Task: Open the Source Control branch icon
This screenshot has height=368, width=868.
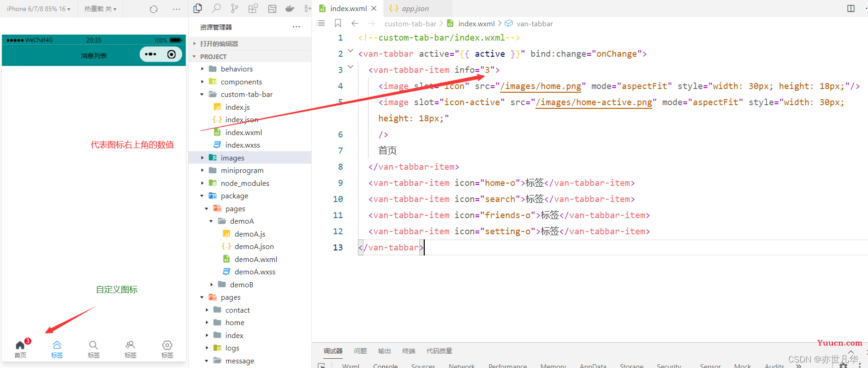Action: pyautogui.click(x=235, y=8)
